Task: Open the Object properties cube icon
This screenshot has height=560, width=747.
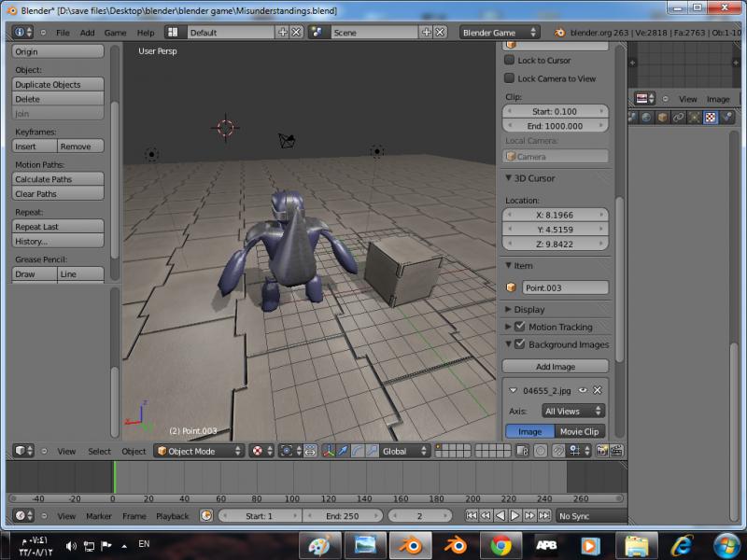Action: tap(663, 118)
